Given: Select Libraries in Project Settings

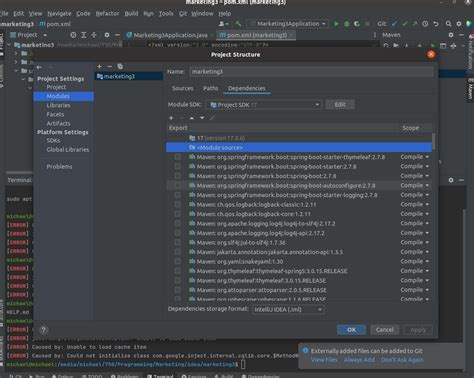Looking at the screenshot, I should (x=58, y=105).
